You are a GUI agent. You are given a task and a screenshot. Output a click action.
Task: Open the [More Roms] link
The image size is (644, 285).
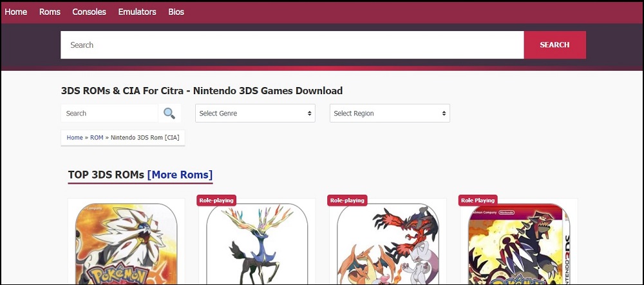pyautogui.click(x=180, y=175)
